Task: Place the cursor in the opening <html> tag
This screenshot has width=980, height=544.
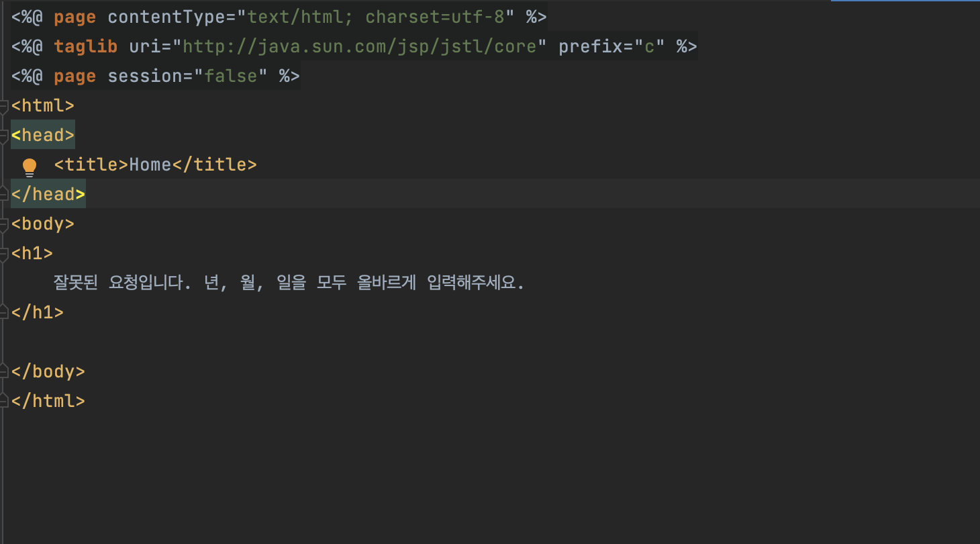Action: pyautogui.click(x=43, y=105)
